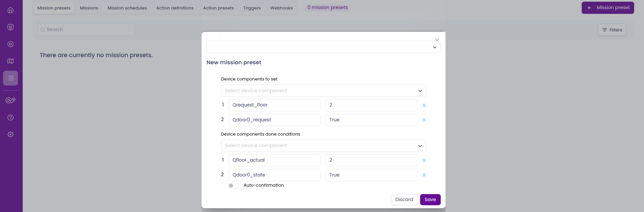Open the play circle sidebar icon
Image resolution: width=644 pixels, height=212 pixels.
coord(11,44)
